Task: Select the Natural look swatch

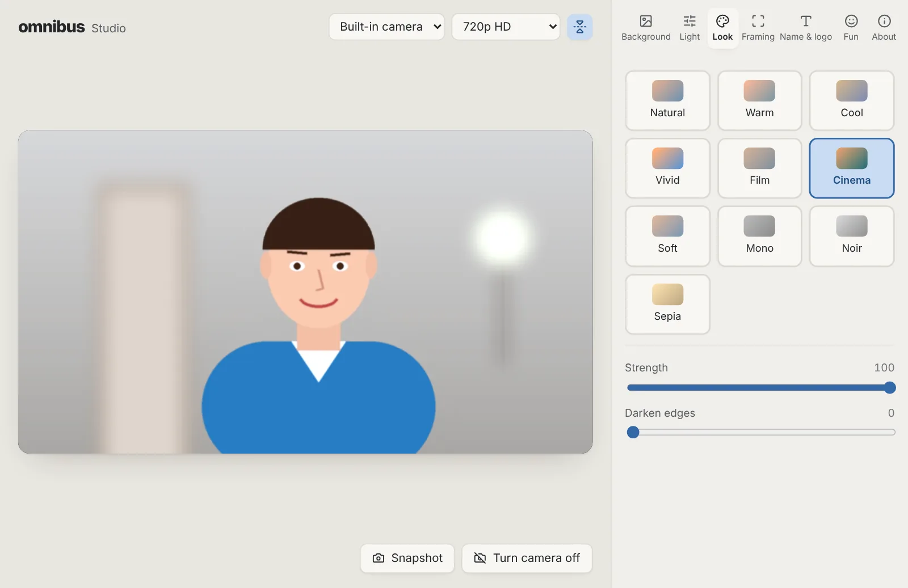Action: pyautogui.click(x=667, y=100)
